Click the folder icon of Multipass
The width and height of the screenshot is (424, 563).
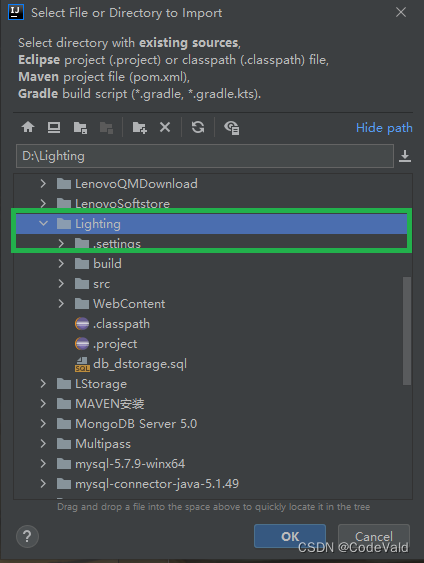64,444
